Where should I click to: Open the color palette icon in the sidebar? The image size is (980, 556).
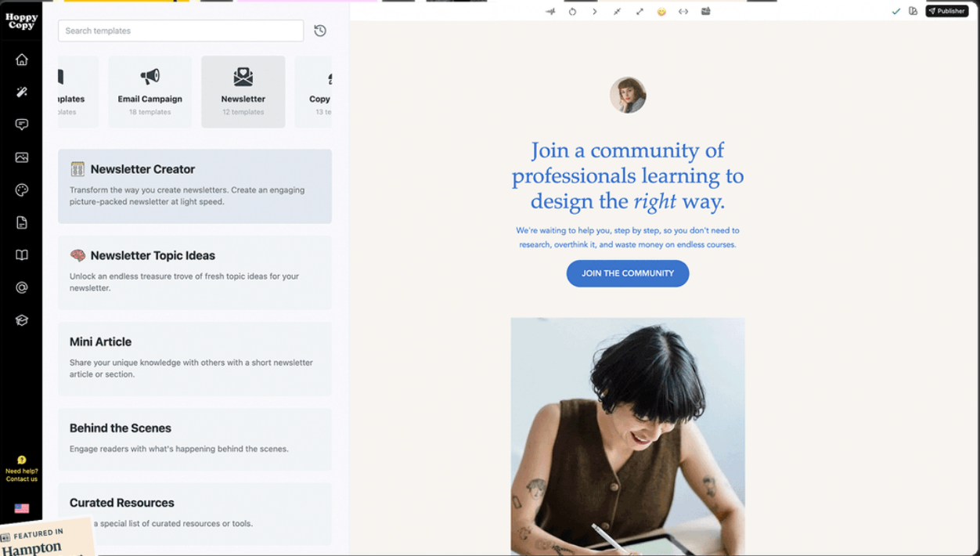(x=22, y=190)
